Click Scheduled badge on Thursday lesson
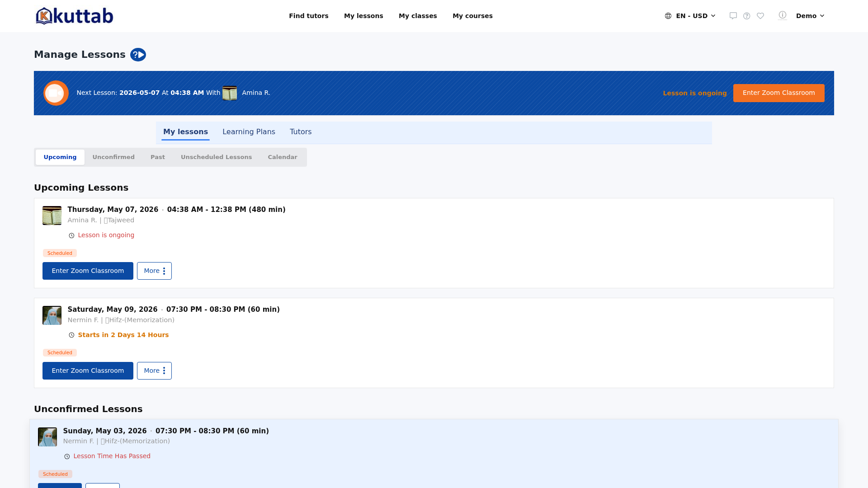The width and height of the screenshot is (868, 488). pos(60,253)
